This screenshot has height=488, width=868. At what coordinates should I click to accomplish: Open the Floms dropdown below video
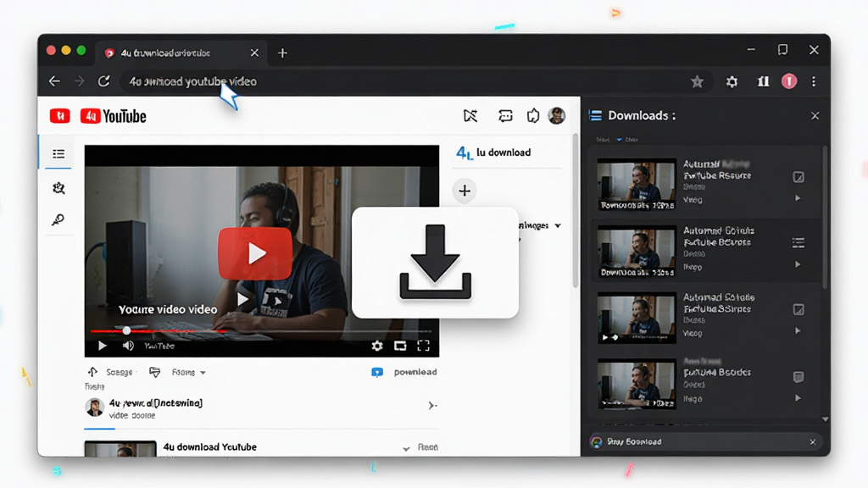click(189, 373)
